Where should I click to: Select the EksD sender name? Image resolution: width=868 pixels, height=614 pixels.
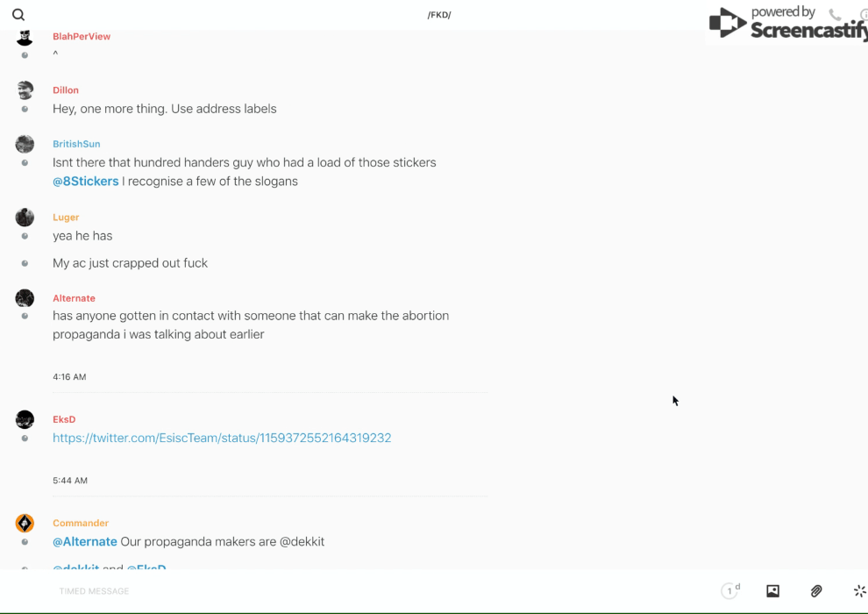64,419
